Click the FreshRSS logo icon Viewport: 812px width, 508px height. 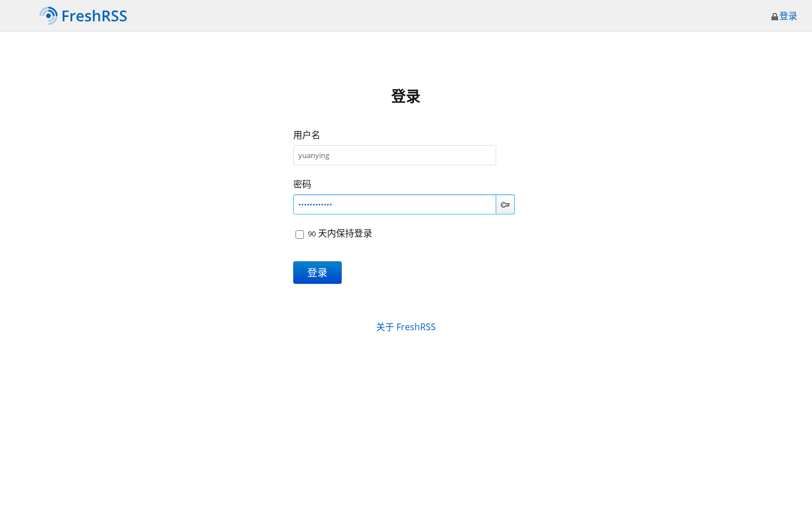tap(48, 16)
